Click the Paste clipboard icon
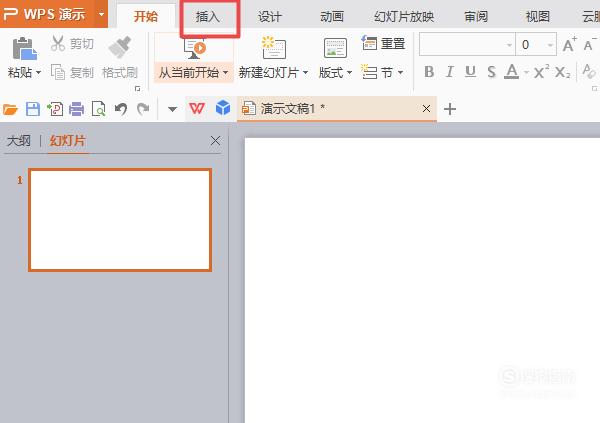This screenshot has width=600, height=423. 24,49
